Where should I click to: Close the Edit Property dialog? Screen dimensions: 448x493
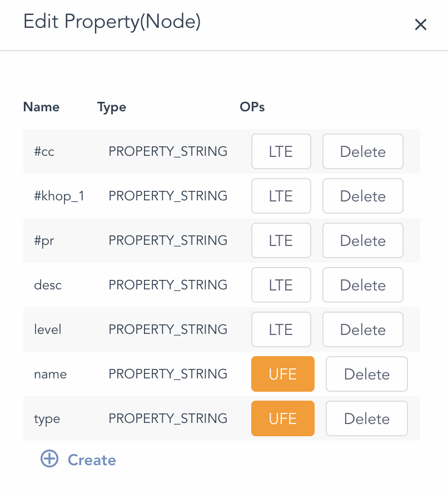click(421, 24)
